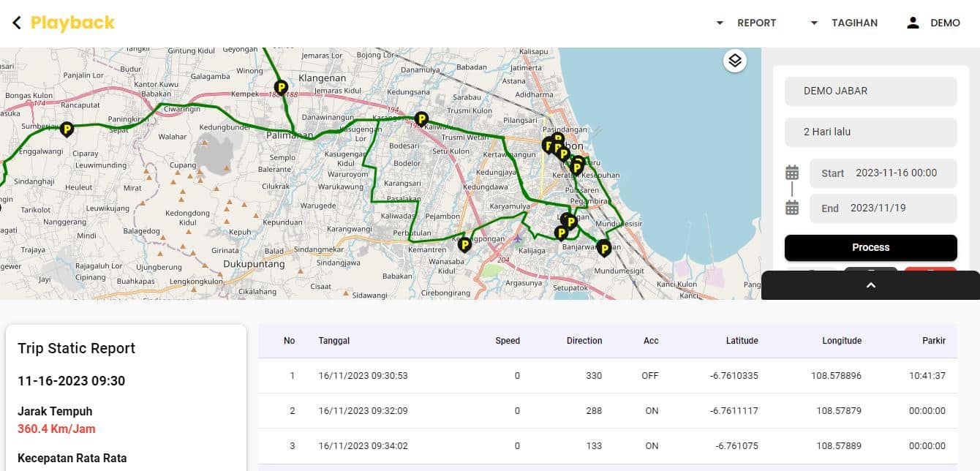Select parking marker near Sumber

click(x=67, y=129)
